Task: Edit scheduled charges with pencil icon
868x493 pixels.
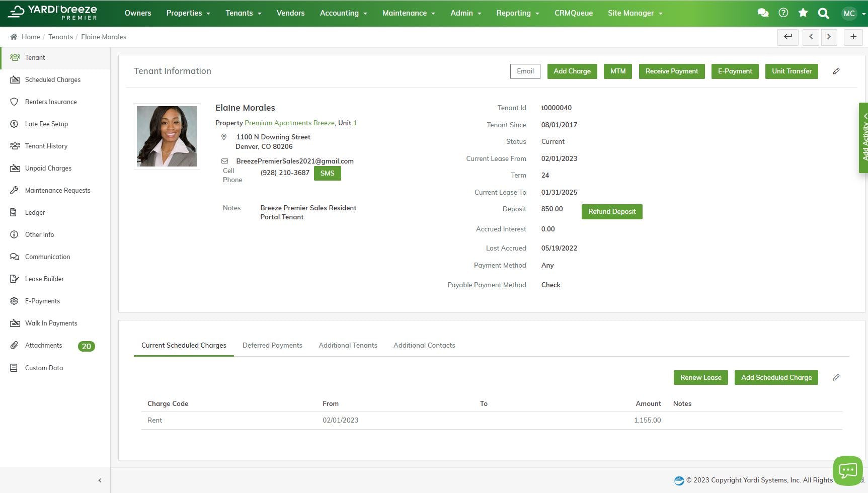Action: coord(836,377)
